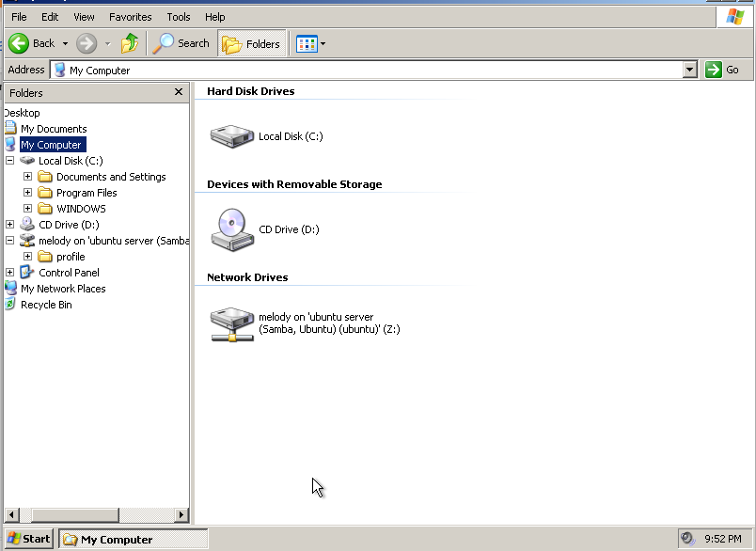The width and height of the screenshot is (756, 551).
Task: Open the Search pane
Action: (181, 43)
